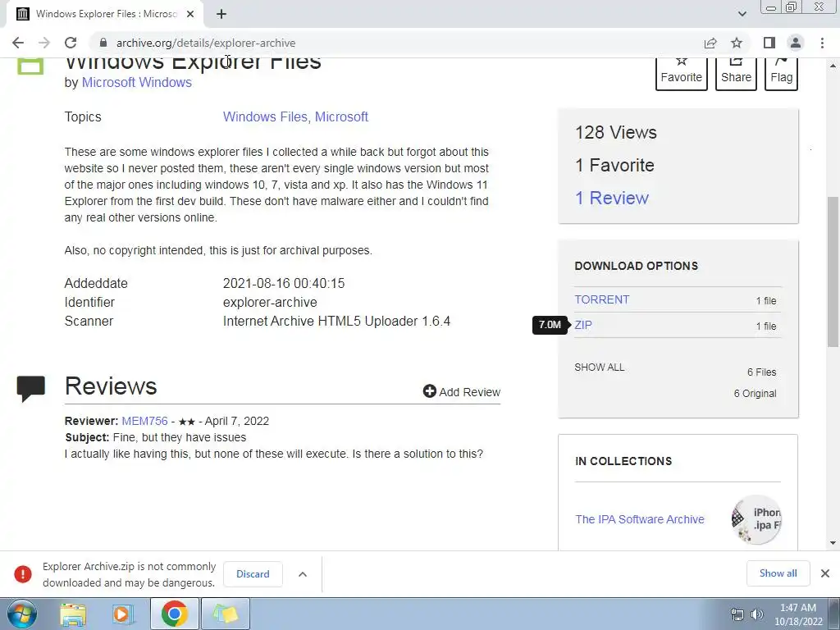Click the 6 Original text
Image resolution: width=840 pixels, height=630 pixels.
click(x=755, y=393)
